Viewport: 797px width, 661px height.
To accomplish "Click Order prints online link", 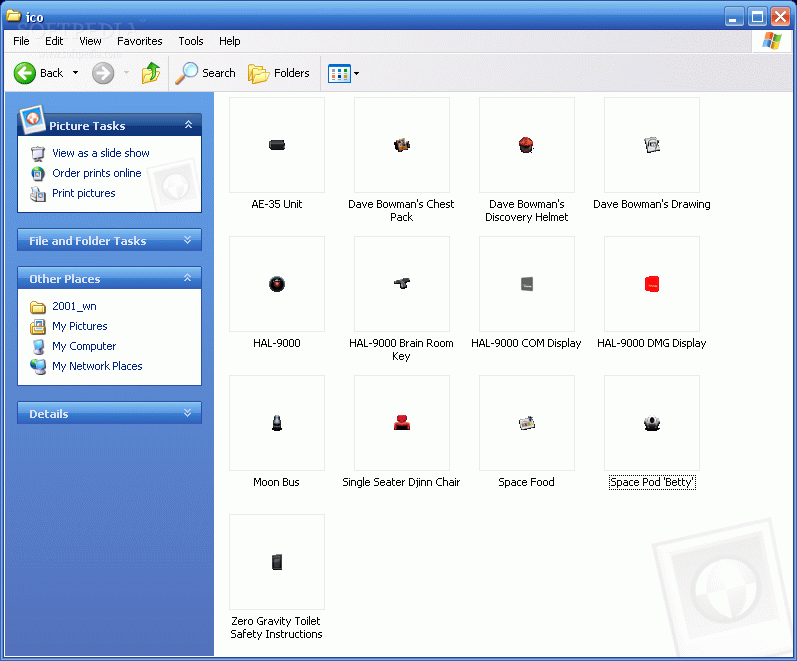I will pyautogui.click(x=97, y=173).
